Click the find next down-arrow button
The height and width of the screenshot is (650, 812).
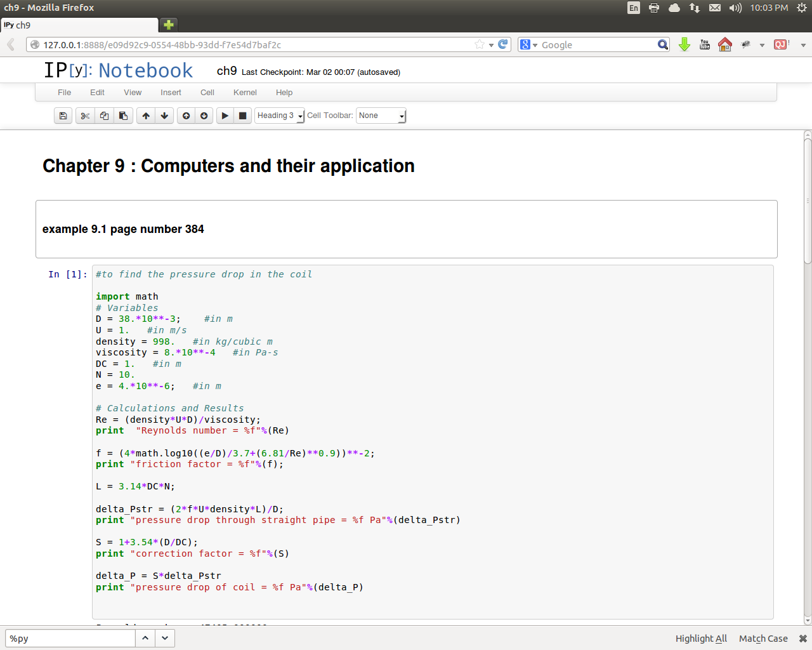pos(165,638)
